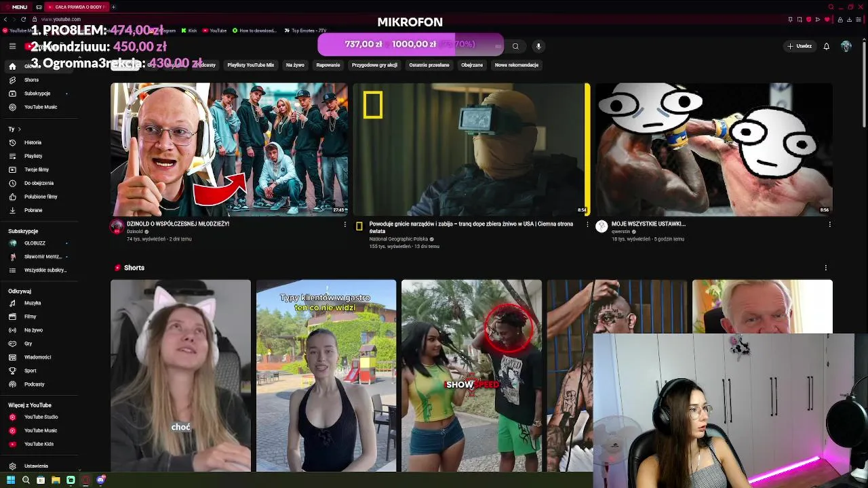Open Do obejrzenia watch later list

(x=38, y=183)
